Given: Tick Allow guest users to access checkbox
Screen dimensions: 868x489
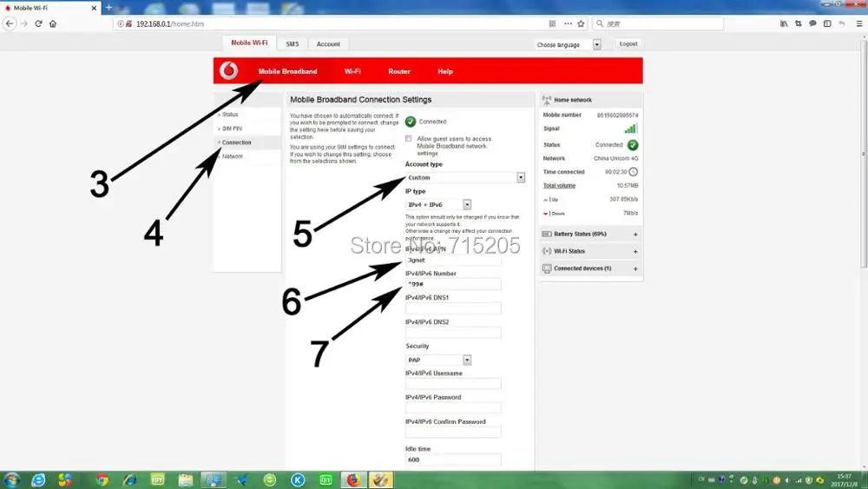Looking at the screenshot, I should click(x=409, y=138).
